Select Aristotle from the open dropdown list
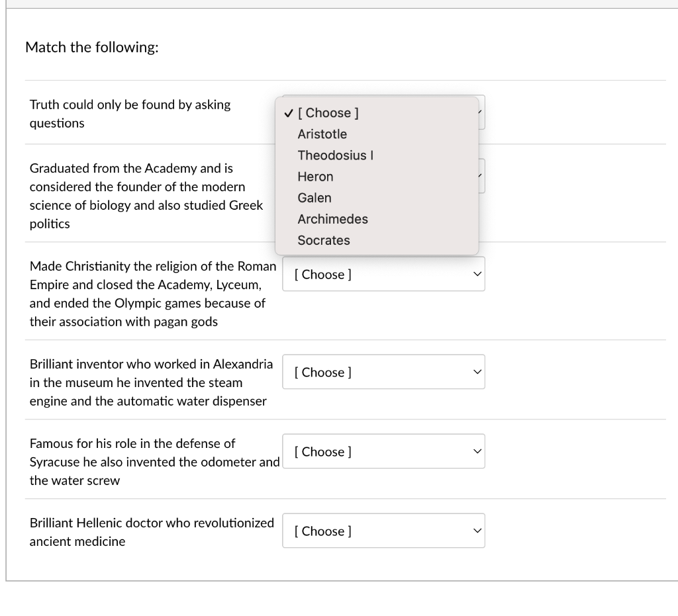The width and height of the screenshot is (678, 616). (x=322, y=134)
